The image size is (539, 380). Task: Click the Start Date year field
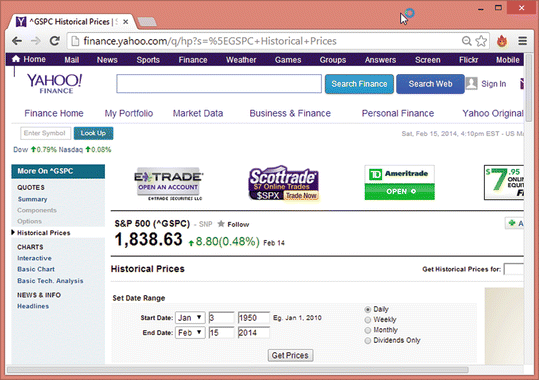(x=254, y=317)
